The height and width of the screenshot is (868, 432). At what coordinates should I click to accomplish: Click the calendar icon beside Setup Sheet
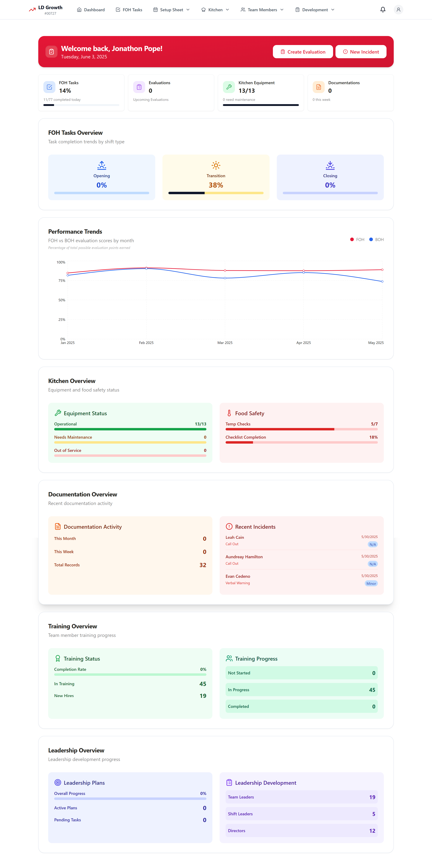pos(155,10)
